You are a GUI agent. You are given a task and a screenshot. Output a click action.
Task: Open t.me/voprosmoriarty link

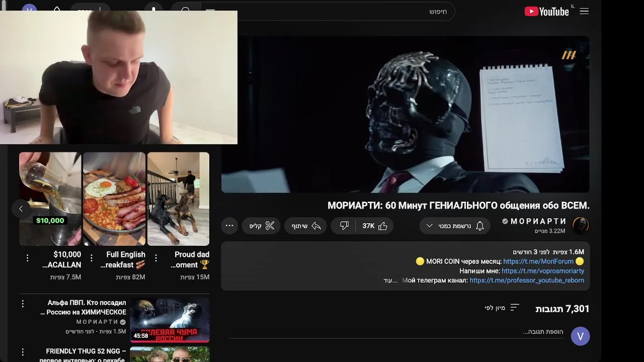(x=543, y=271)
